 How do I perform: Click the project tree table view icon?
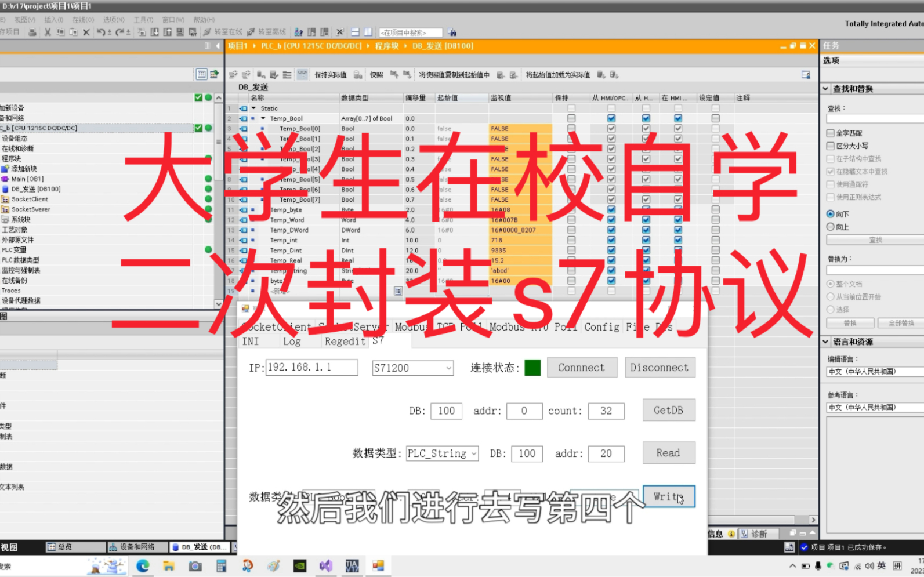(201, 74)
